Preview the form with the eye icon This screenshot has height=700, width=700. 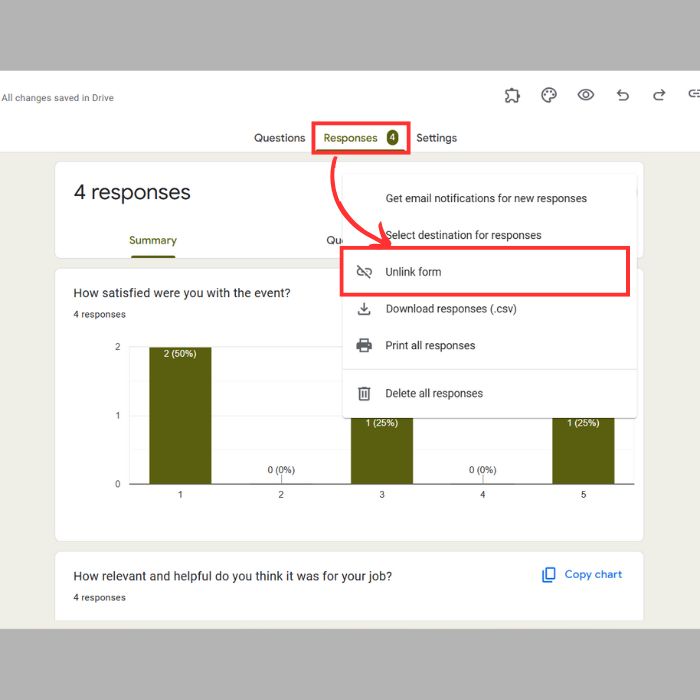pyautogui.click(x=585, y=95)
